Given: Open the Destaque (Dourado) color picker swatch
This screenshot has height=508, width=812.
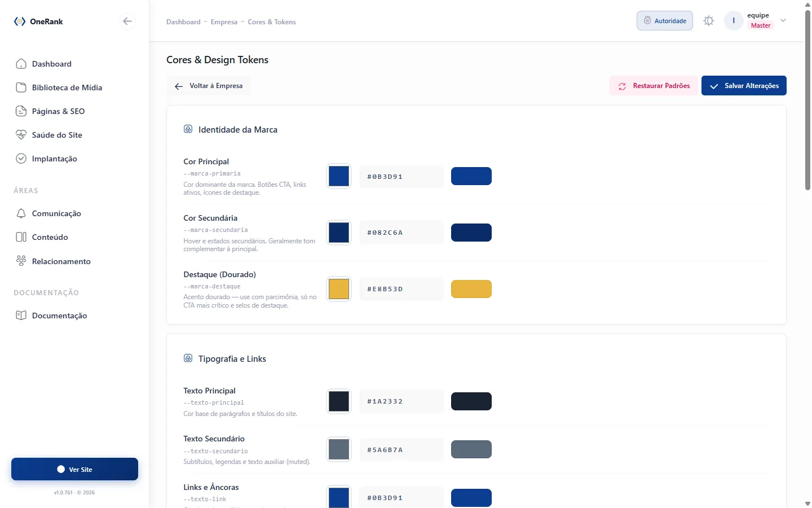Looking at the screenshot, I should 339,289.
